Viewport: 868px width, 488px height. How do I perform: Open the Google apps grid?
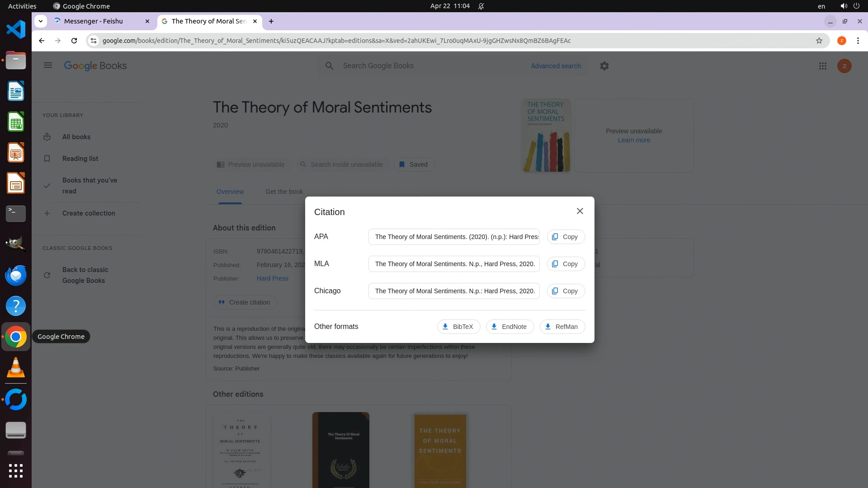click(x=822, y=66)
